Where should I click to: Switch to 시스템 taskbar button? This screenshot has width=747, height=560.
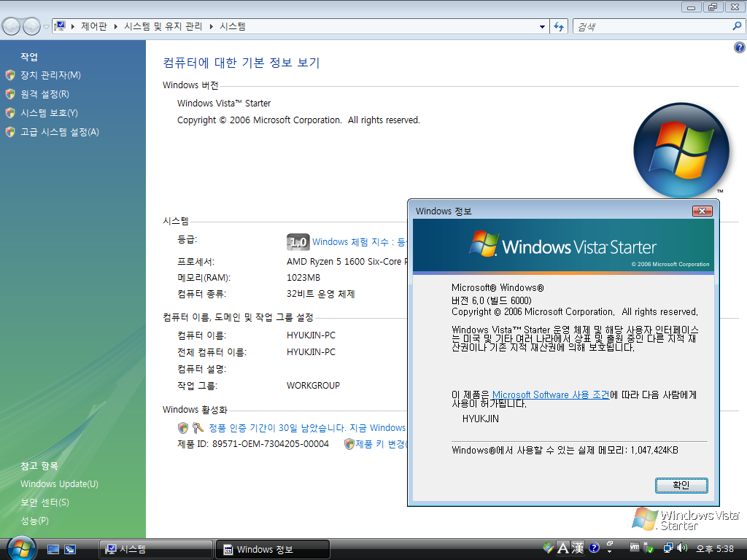pos(156,549)
